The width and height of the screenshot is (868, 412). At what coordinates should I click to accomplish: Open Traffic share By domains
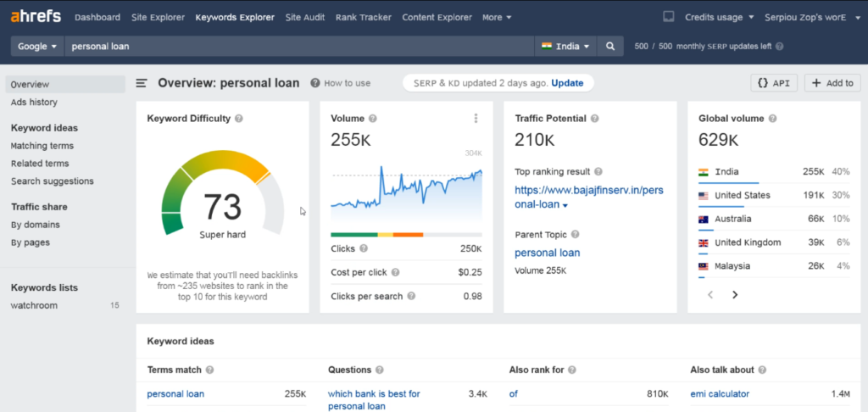36,225
